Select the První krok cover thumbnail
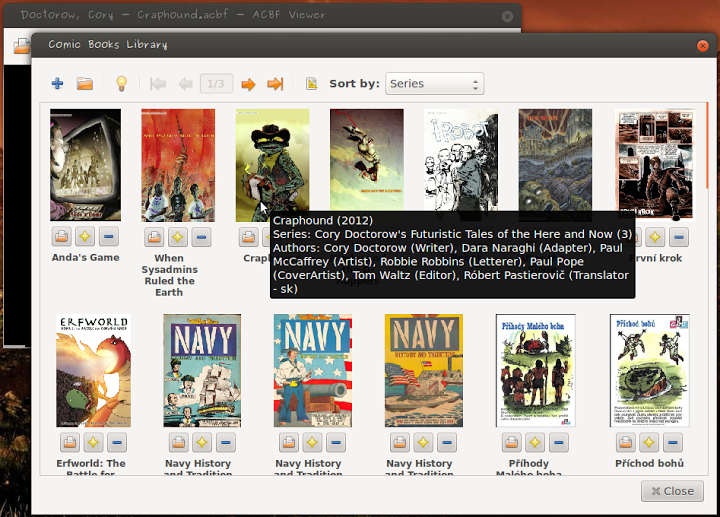Screen dimensions: 720x517 655,165
